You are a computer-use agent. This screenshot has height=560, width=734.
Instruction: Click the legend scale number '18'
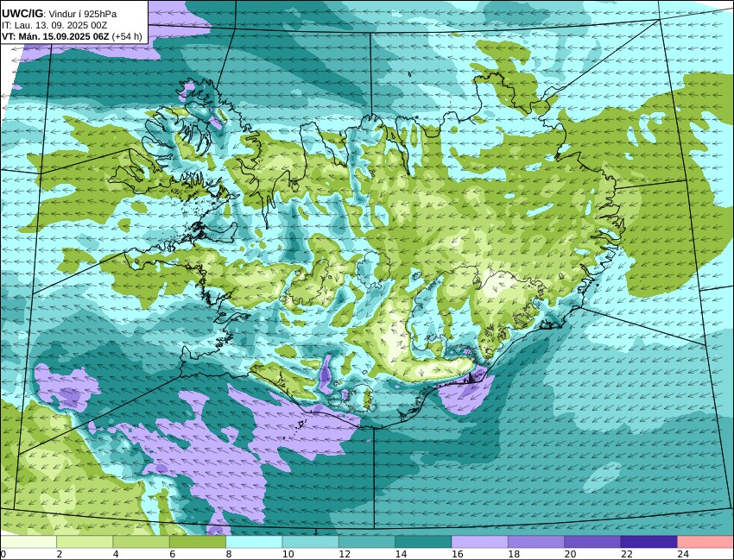[x=514, y=554]
